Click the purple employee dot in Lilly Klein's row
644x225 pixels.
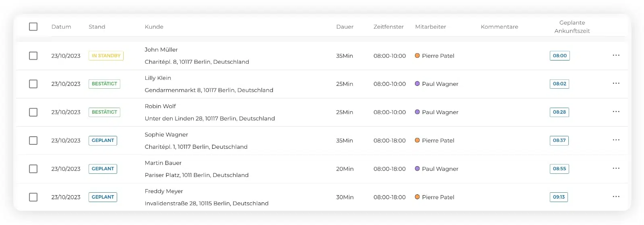417,84
